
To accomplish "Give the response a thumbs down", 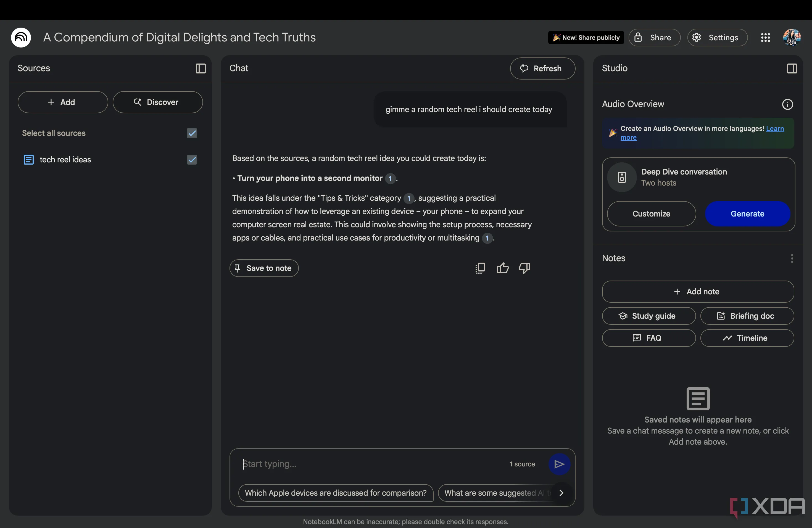I will coord(524,268).
